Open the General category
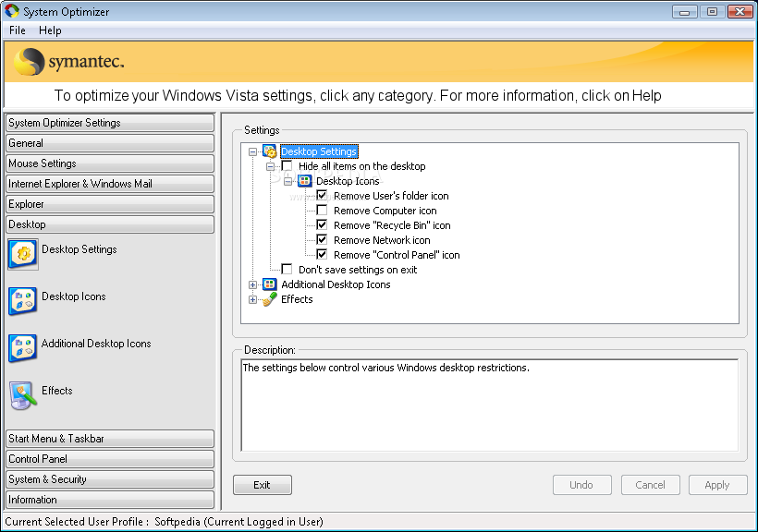 [x=110, y=143]
